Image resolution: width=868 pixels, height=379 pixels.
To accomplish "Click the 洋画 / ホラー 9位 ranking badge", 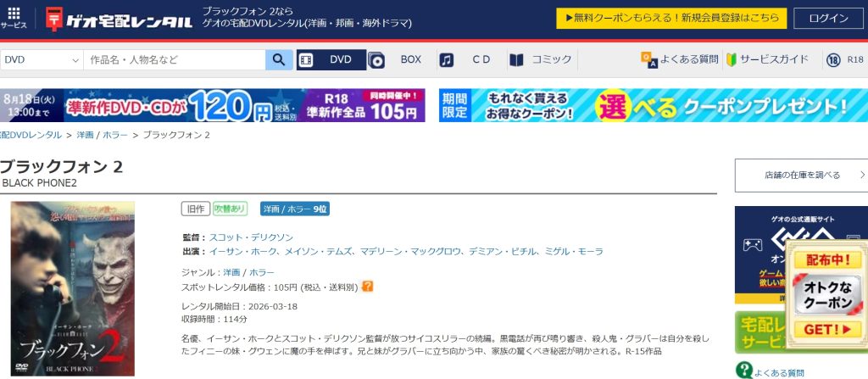I will (295, 209).
